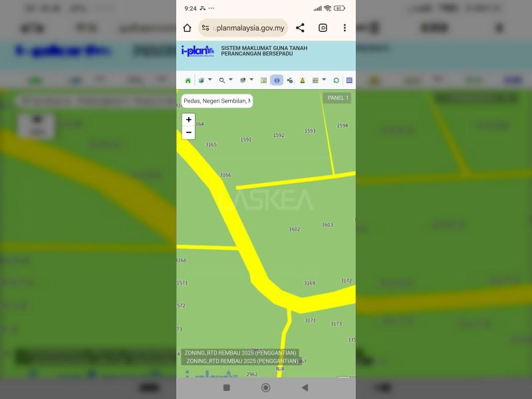This screenshot has width=532, height=399.
Task: Click the i-plan logo in header
Action: point(198,51)
